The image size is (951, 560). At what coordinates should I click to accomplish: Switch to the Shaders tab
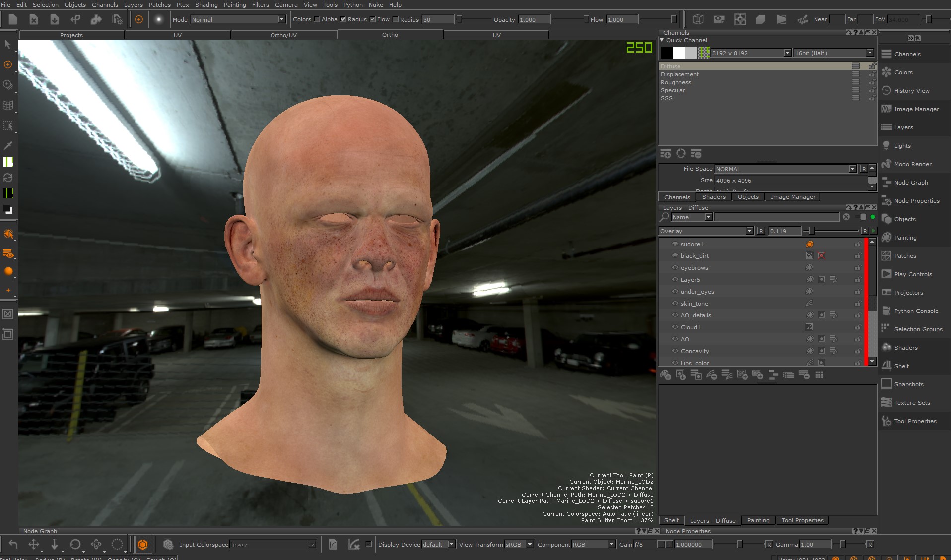713,197
